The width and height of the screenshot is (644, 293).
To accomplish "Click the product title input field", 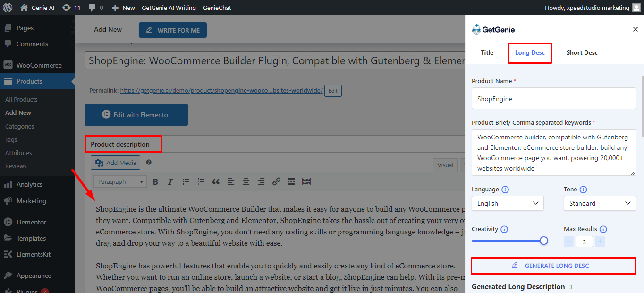I will pyautogui.click(x=275, y=61).
